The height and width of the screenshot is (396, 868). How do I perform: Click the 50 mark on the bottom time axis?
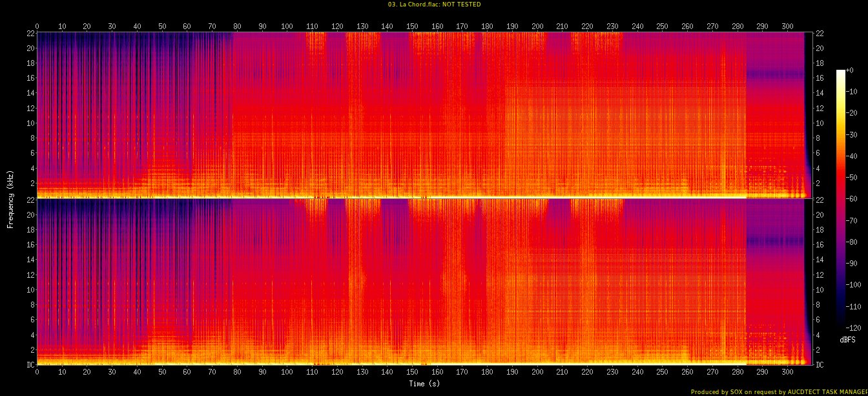pyautogui.click(x=162, y=373)
